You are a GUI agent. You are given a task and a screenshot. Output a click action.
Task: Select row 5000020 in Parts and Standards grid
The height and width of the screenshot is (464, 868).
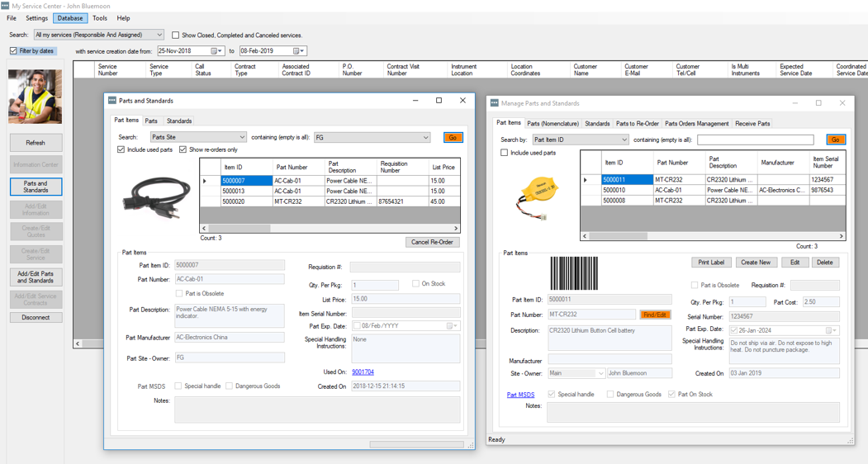330,201
